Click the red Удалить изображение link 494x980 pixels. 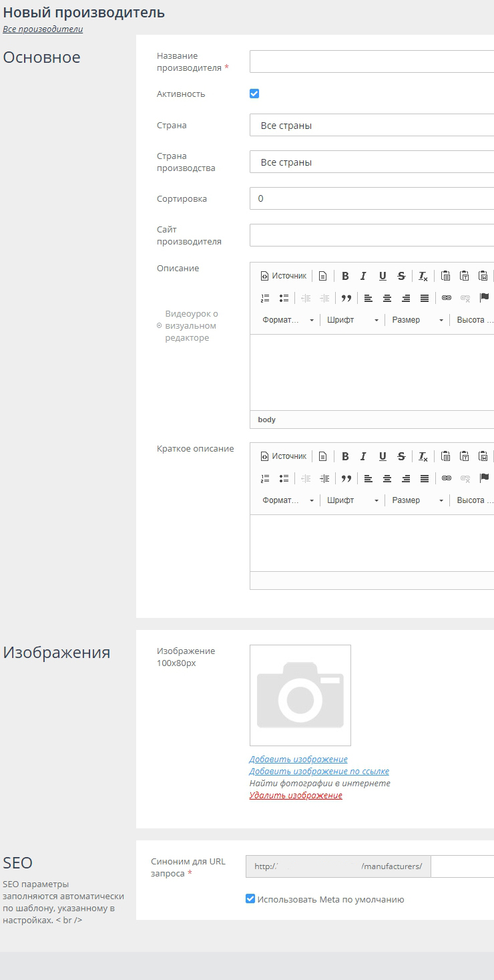point(296,795)
